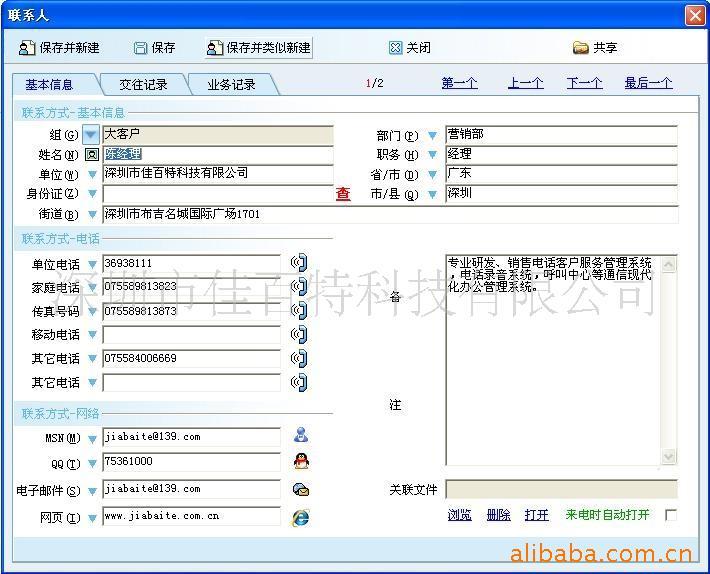The height and width of the screenshot is (574, 710).
Task: Click the 保存 save button
Action: (154, 48)
